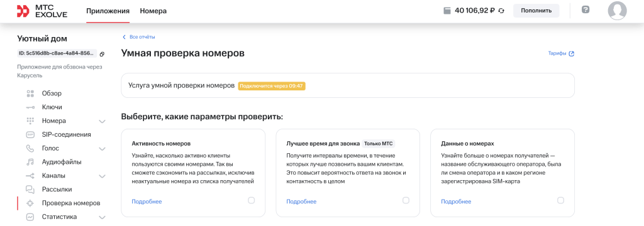Open the help question mark icon
Viewport: 644px width, 226px height.
pos(586,9)
